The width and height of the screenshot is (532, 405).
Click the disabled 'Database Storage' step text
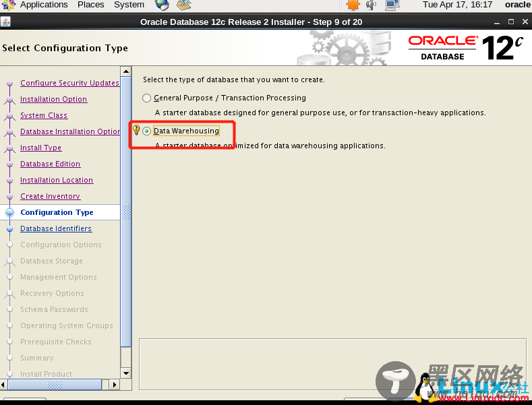[x=51, y=261]
